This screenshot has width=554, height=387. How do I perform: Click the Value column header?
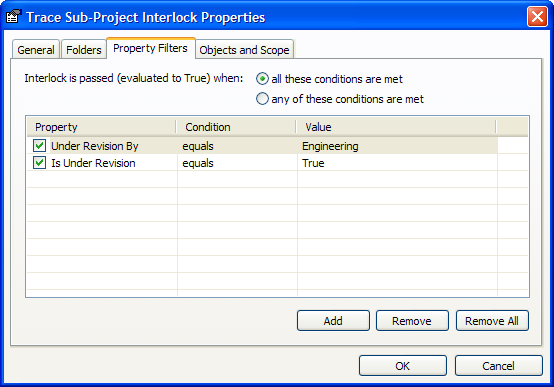[396, 127]
